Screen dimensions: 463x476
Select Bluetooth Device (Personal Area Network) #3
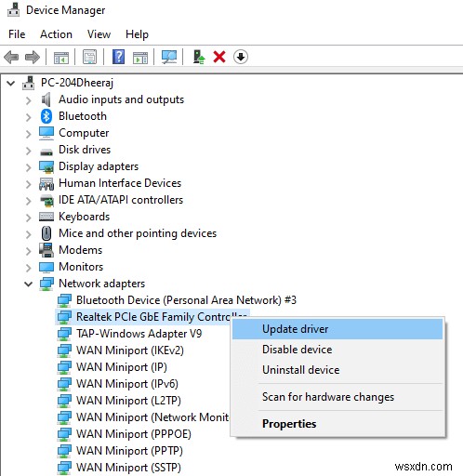tap(186, 300)
